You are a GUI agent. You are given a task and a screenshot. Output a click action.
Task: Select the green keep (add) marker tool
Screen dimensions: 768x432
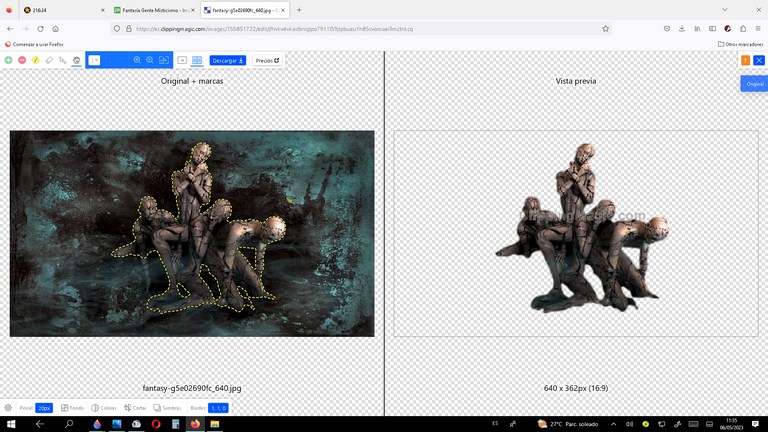coord(8,60)
